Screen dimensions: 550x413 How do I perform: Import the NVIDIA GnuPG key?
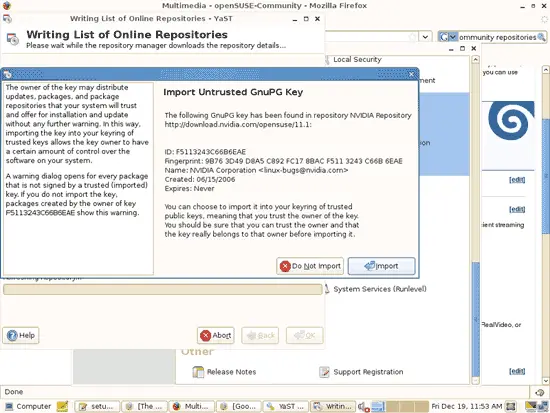381,266
